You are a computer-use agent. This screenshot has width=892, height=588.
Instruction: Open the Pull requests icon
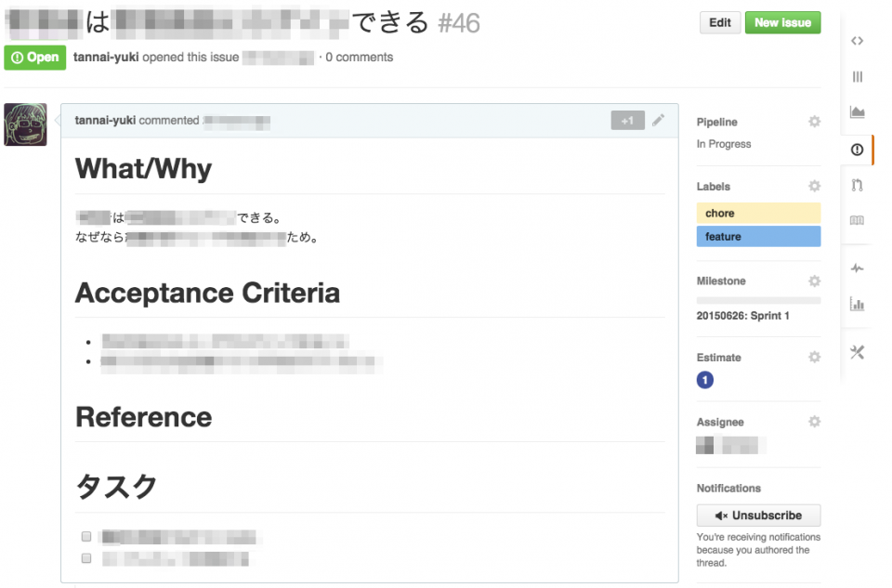click(x=857, y=185)
